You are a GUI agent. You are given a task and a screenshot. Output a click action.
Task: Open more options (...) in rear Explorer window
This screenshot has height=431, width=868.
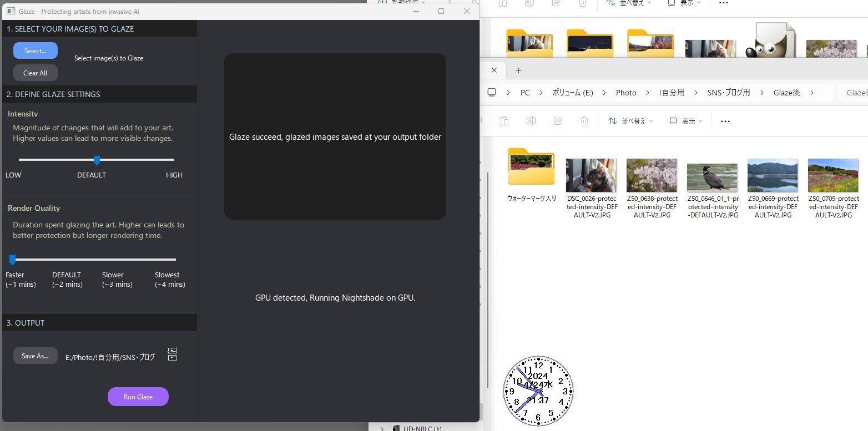point(723,3)
